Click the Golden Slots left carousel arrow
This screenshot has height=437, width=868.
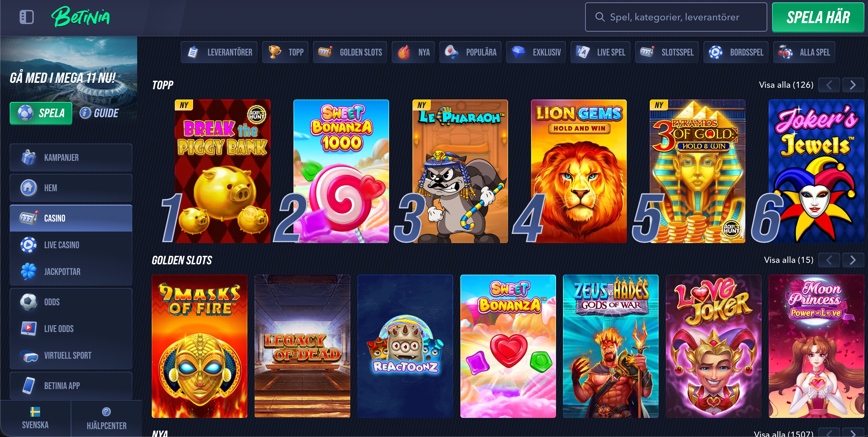point(829,260)
